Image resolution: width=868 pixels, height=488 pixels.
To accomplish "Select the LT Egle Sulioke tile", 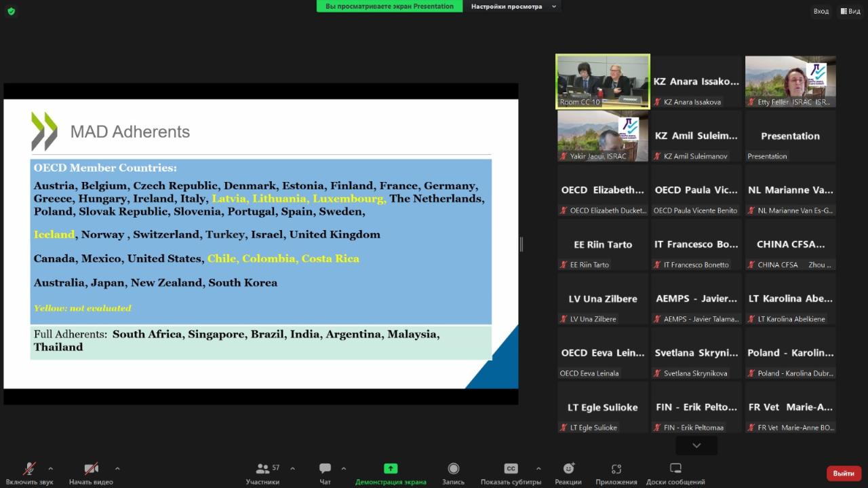I will pyautogui.click(x=603, y=407).
